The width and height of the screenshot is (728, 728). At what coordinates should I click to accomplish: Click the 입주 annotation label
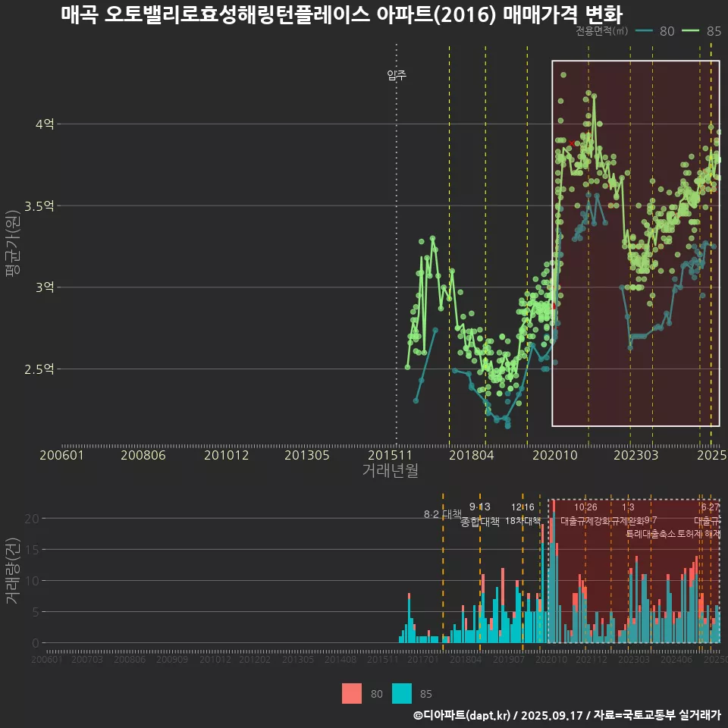click(397, 75)
